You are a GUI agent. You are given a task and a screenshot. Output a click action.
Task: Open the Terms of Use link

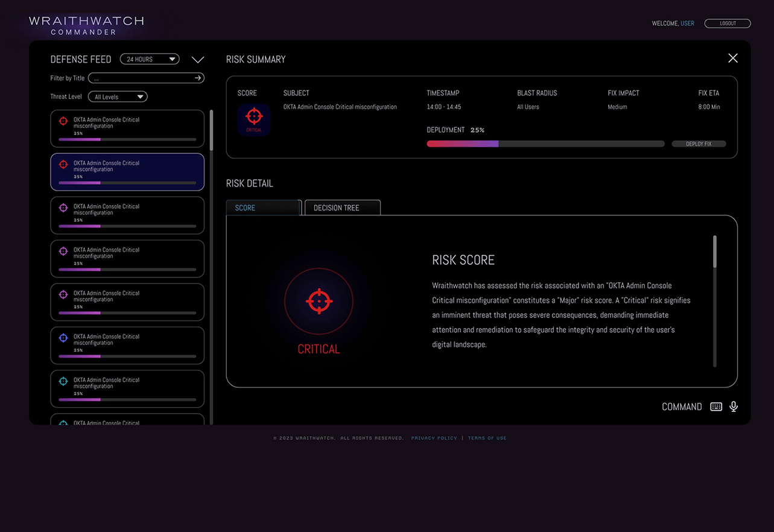(487, 438)
